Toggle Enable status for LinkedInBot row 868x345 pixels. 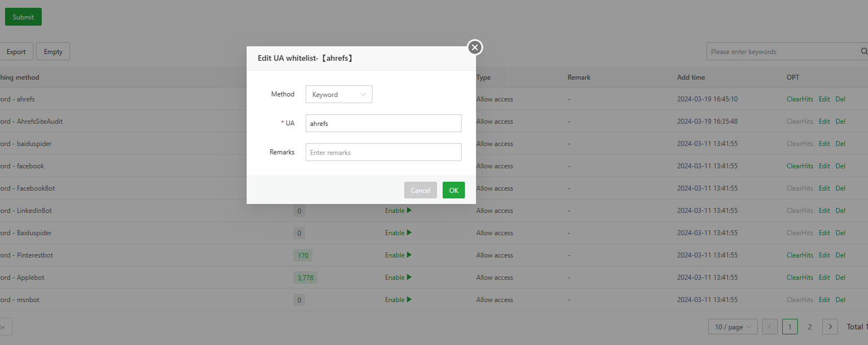pos(398,211)
